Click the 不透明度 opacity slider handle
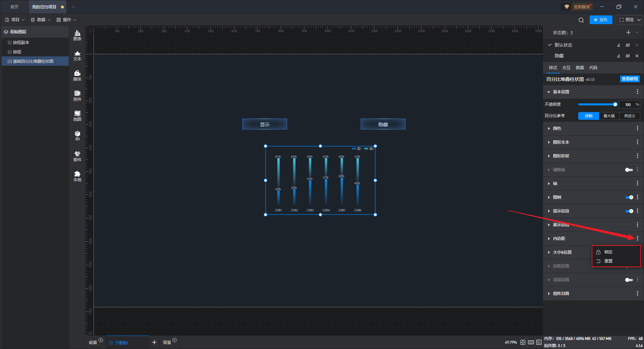This screenshot has width=644, height=349. click(x=615, y=104)
